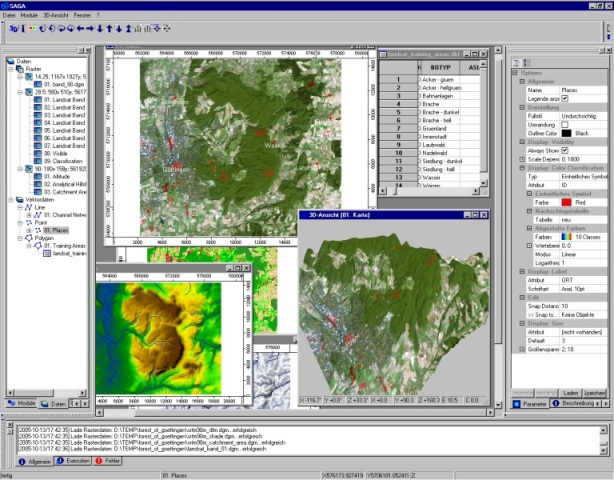Viewport: 614px width, 480px height.
Task: Click the Laden button
Action: 571,393
